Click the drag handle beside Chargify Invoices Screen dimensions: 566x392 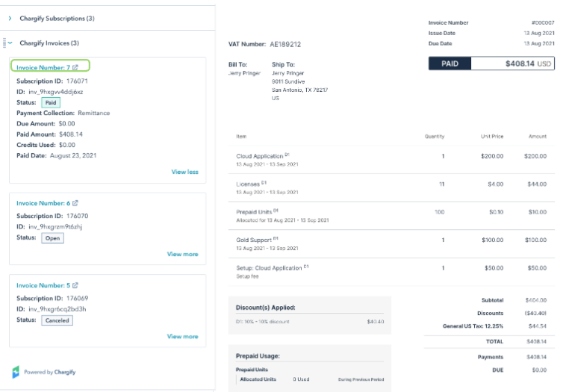point(4,43)
